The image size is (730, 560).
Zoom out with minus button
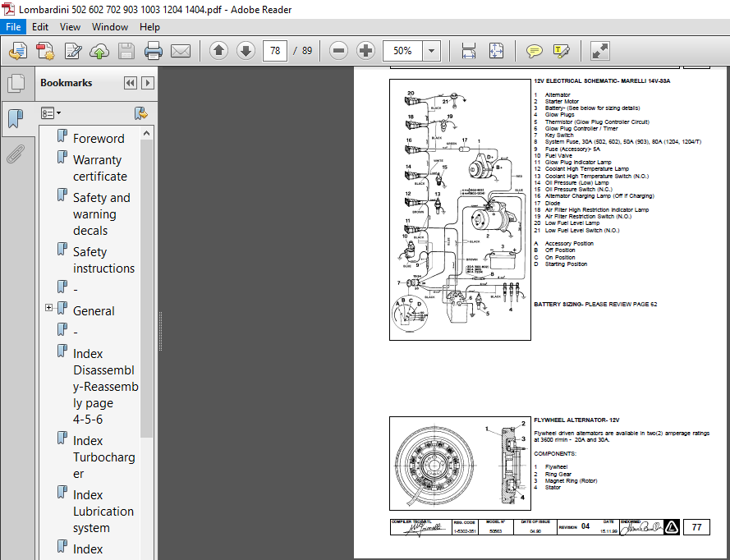click(338, 51)
